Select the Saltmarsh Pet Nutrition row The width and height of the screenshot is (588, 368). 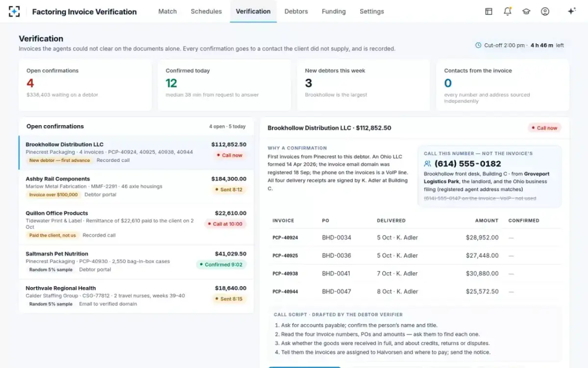pyautogui.click(x=136, y=262)
